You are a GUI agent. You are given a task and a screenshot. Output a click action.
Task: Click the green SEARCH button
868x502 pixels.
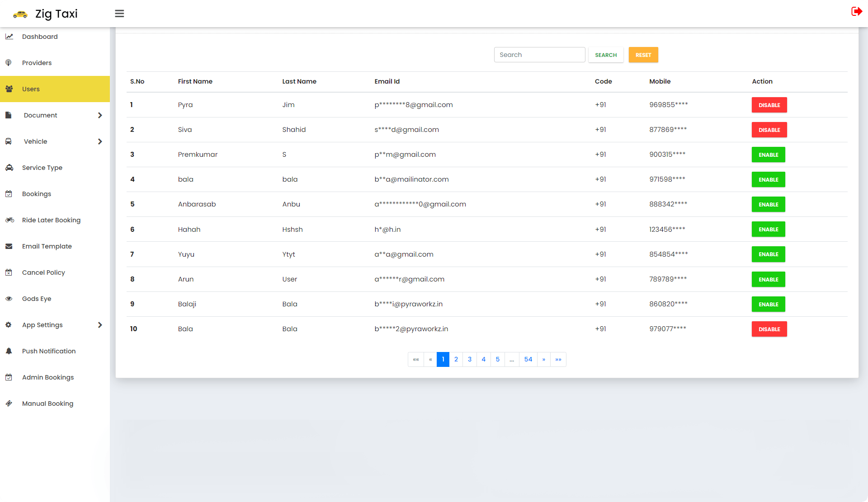tap(606, 55)
